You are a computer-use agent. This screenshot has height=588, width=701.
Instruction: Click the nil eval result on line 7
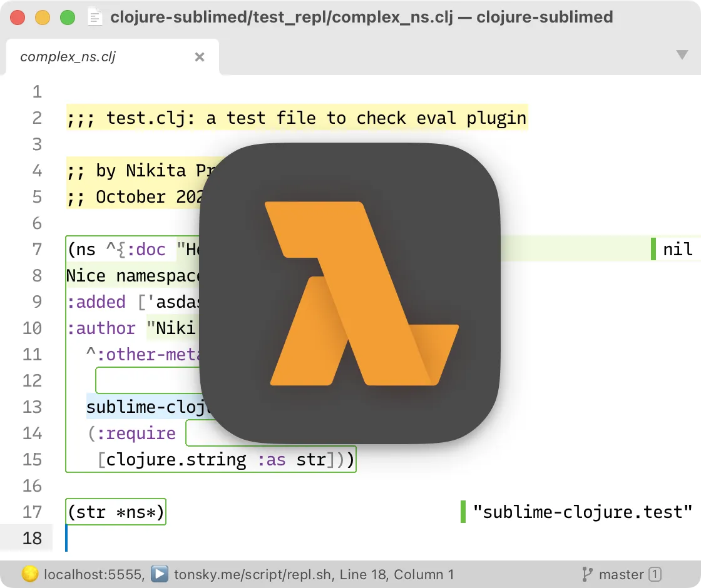pos(677,250)
